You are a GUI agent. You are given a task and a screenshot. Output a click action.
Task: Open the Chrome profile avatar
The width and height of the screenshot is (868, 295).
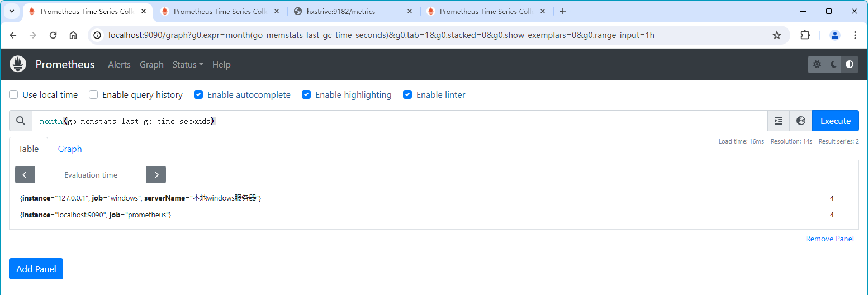(x=835, y=35)
